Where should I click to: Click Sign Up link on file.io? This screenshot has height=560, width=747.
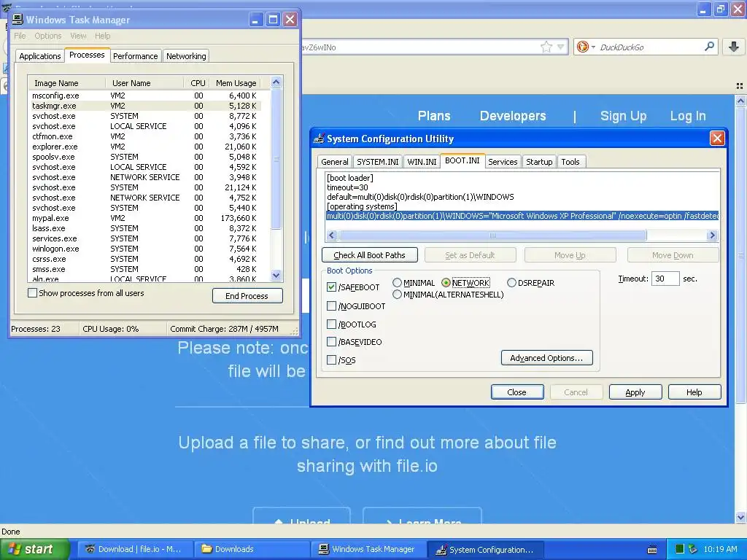point(623,116)
